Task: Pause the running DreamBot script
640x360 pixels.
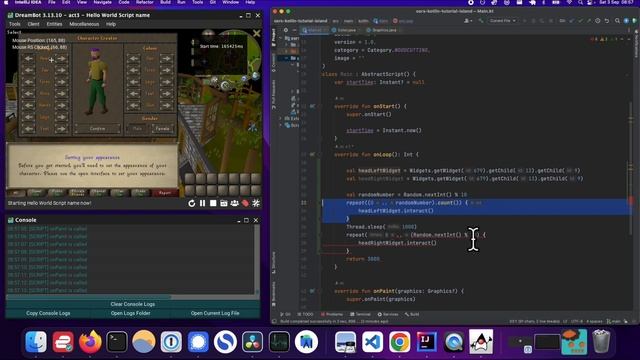Action: tap(202, 203)
